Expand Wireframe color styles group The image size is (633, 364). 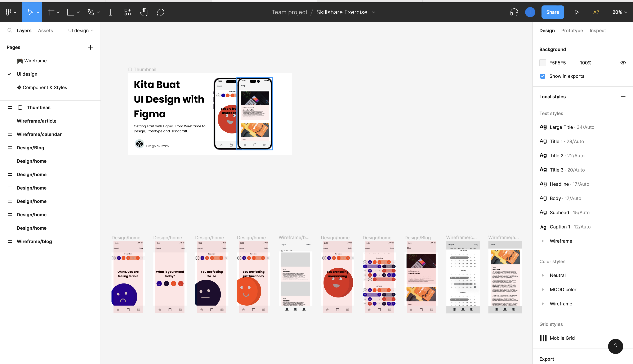tap(543, 304)
